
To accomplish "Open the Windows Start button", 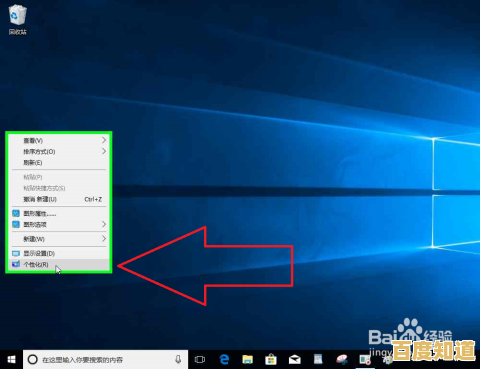I will pos(11,359).
